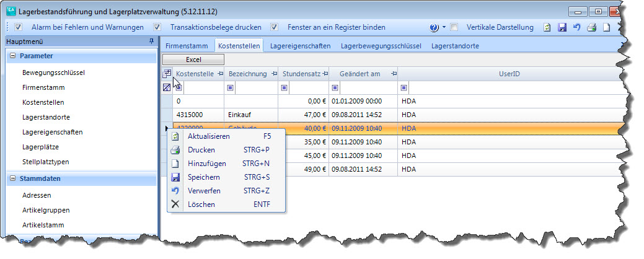The height and width of the screenshot is (259, 644).
Task: Open filter operator dropdown under Bezeichnung
Action: [231, 88]
